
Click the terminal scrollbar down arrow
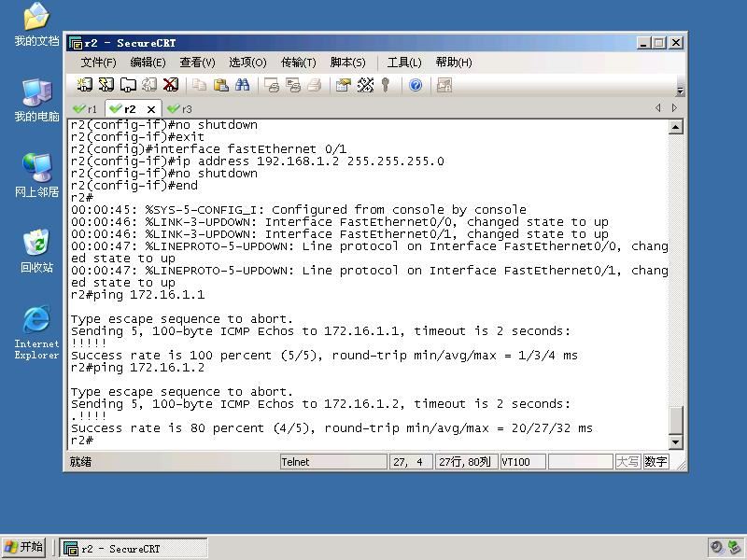pyautogui.click(x=675, y=442)
